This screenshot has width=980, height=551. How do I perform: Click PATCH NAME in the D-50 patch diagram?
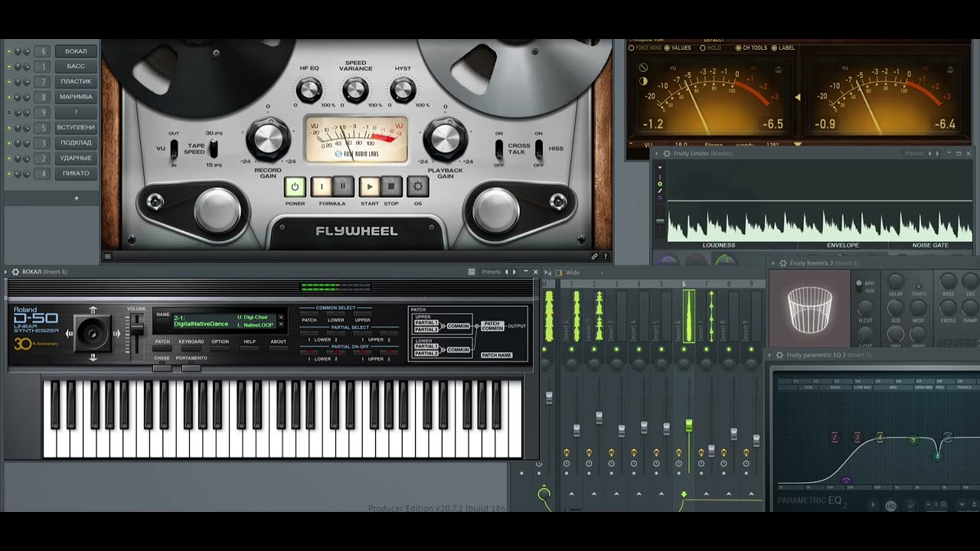496,355
